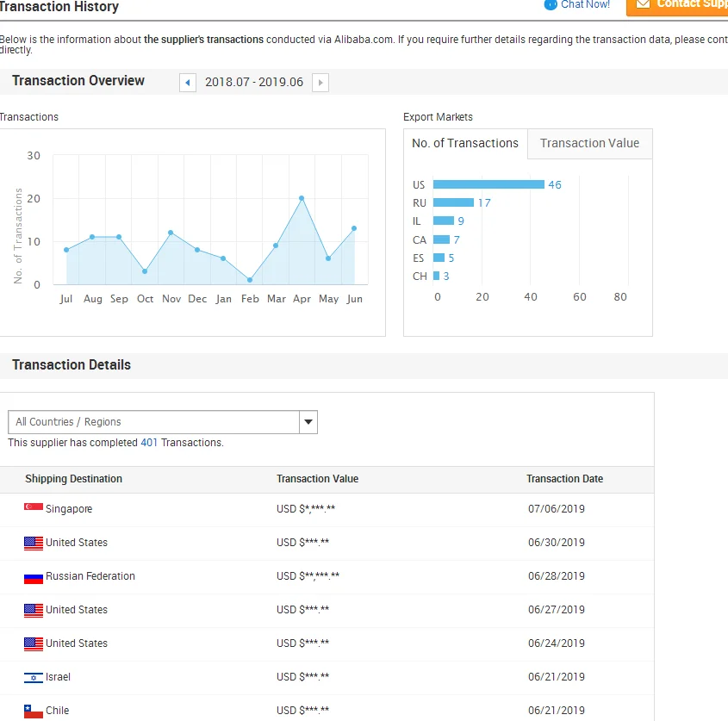Click the dropdown arrow for country filter

coord(308,422)
